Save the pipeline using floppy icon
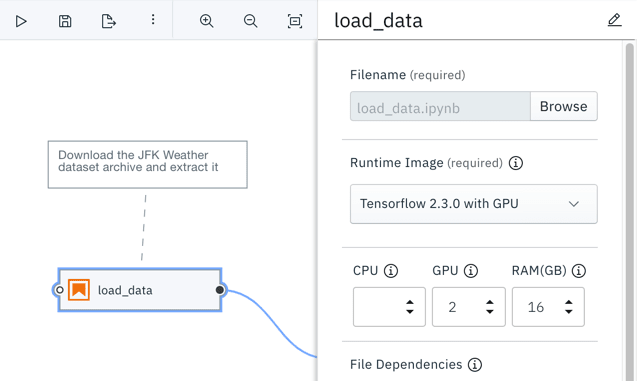 pos(65,21)
